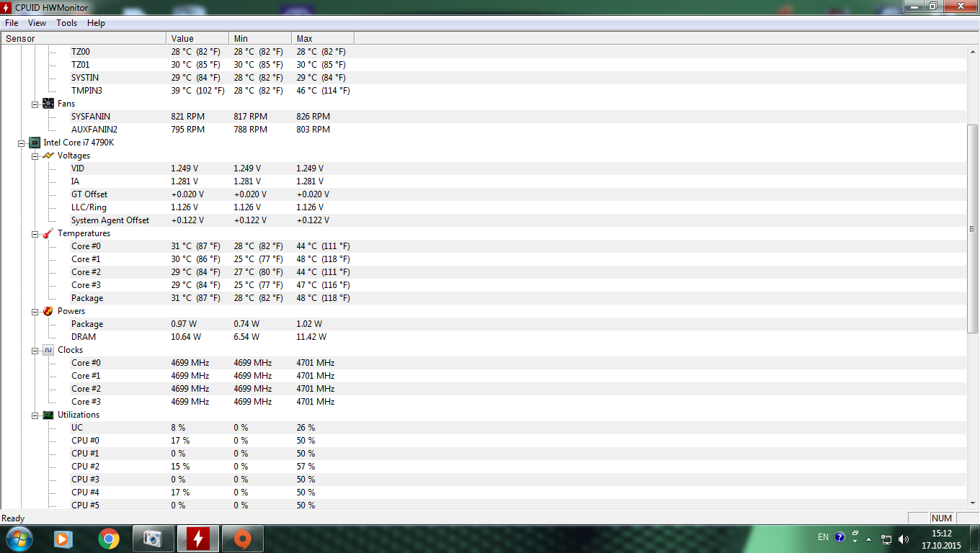Click the network tray icon

(x=886, y=539)
